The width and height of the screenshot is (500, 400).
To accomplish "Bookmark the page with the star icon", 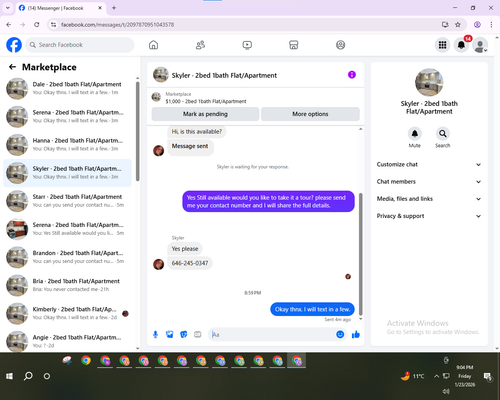I will point(458,25).
